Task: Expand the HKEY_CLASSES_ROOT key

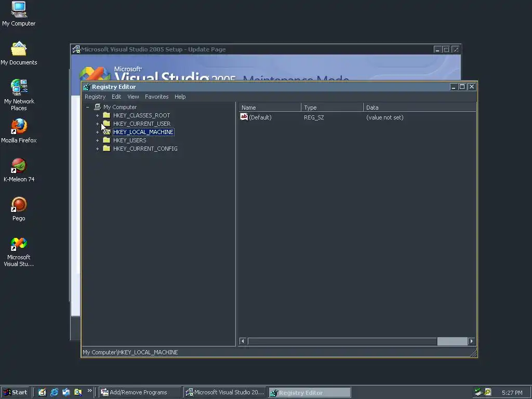Action: (97, 115)
